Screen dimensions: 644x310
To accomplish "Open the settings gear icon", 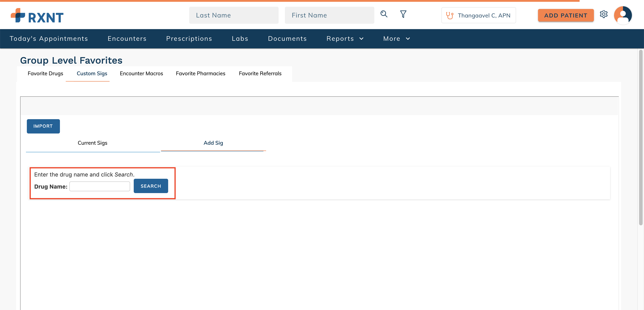I will tap(604, 14).
